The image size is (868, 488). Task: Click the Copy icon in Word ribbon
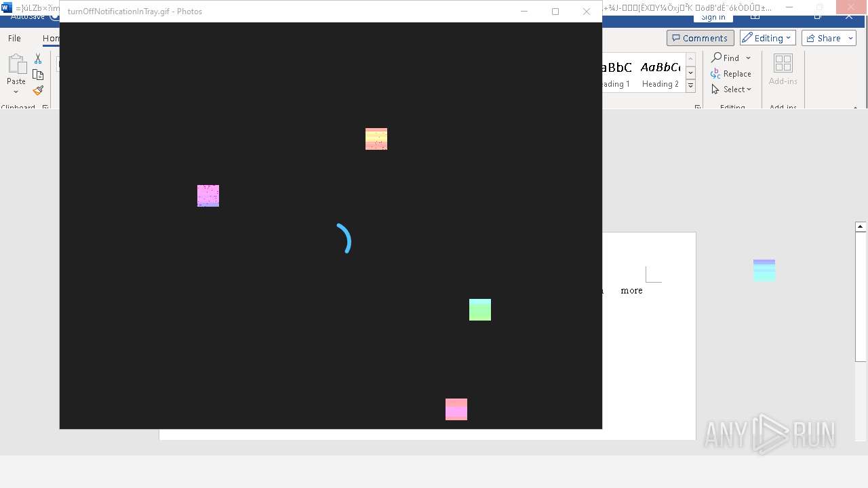(38, 75)
